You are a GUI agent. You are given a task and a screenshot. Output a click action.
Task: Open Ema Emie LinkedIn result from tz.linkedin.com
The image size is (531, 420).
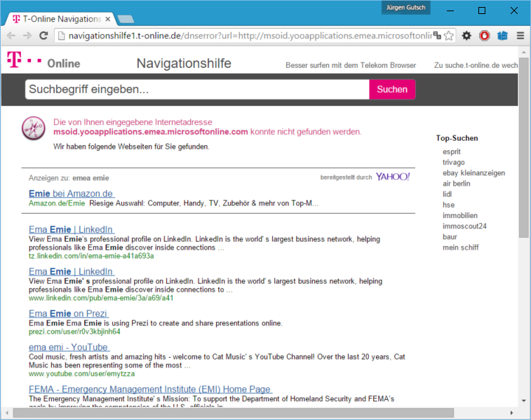72,229
